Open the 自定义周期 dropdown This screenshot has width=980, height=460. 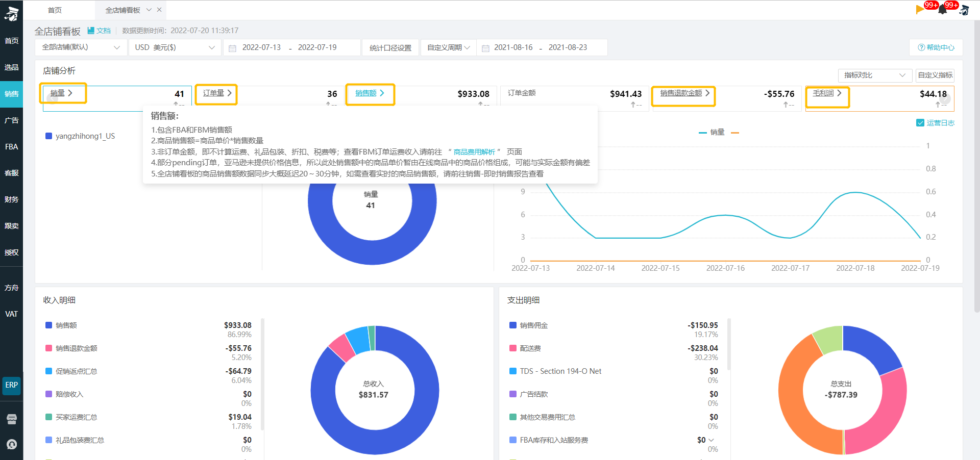(x=448, y=47)
